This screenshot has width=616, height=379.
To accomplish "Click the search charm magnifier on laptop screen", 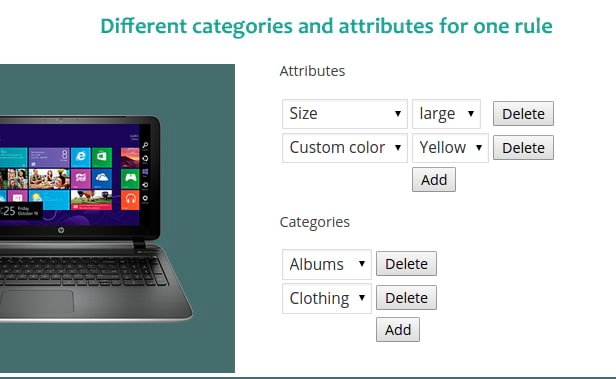I will (145, 145).
